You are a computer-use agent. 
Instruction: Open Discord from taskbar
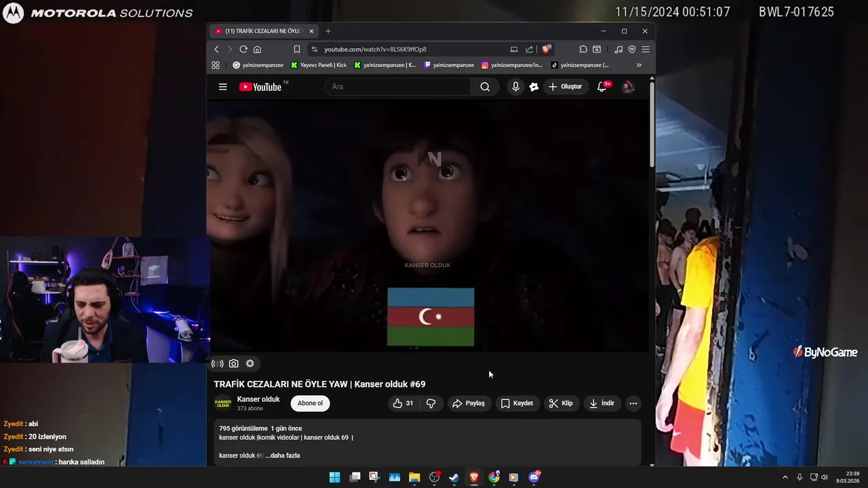tap(534, 477)
